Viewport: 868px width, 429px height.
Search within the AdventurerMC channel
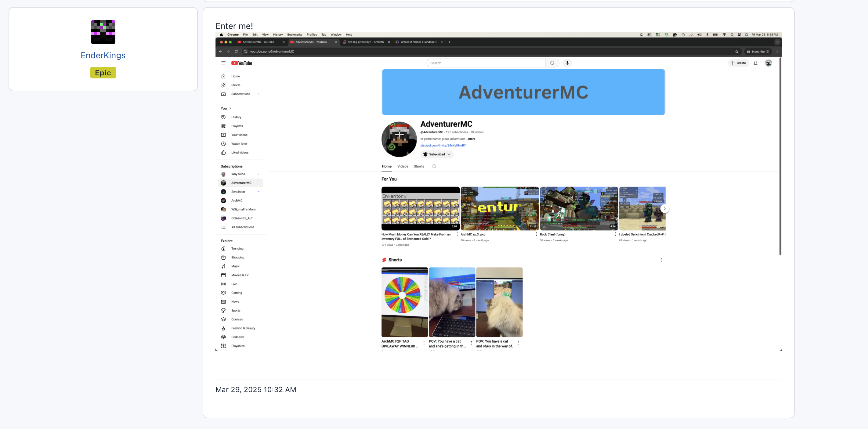click(434, 166)
